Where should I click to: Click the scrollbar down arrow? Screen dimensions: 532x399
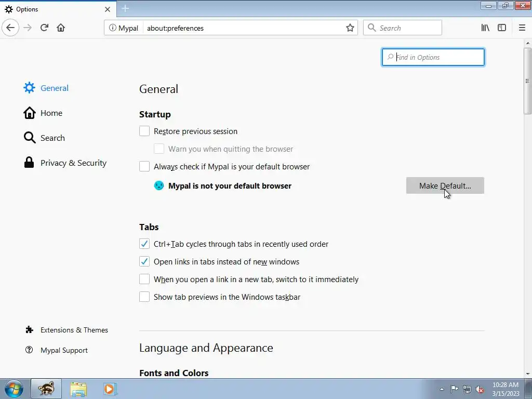[528, 374]
